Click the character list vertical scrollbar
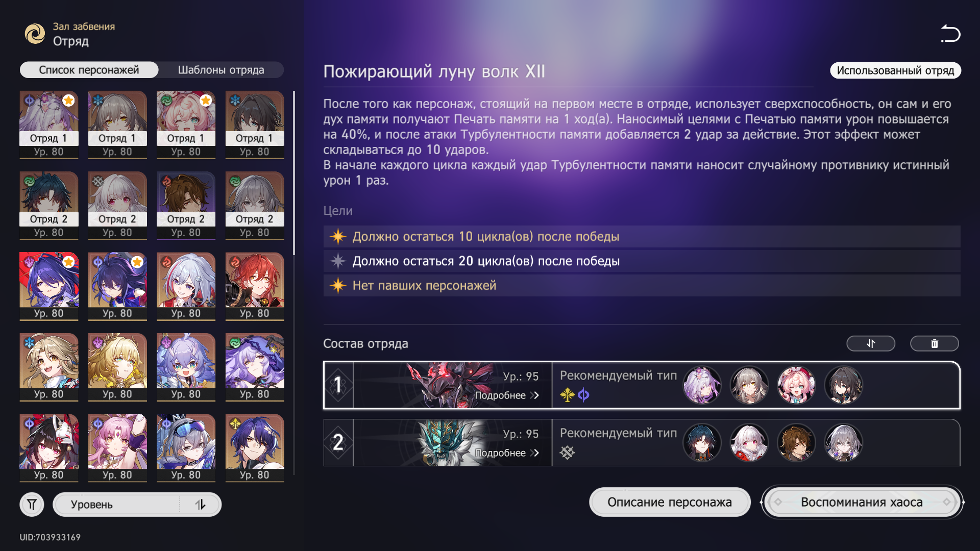980x551 pixels. pos(294,172)
